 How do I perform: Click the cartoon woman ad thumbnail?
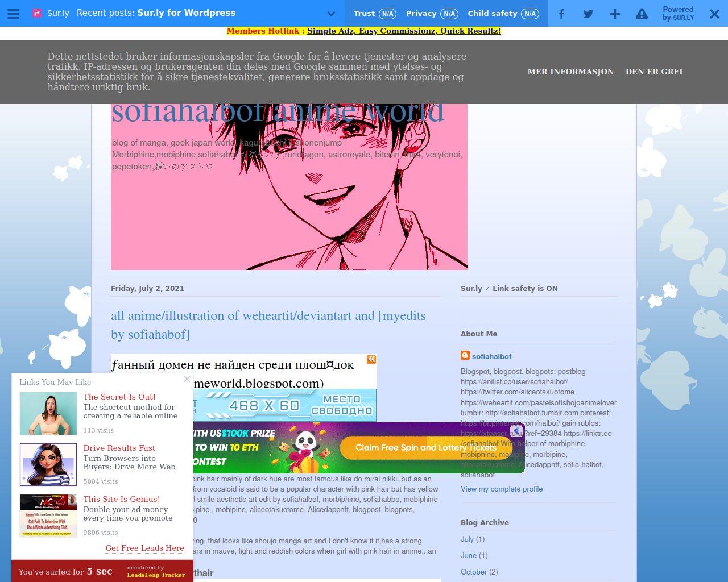tap(48, 465)
